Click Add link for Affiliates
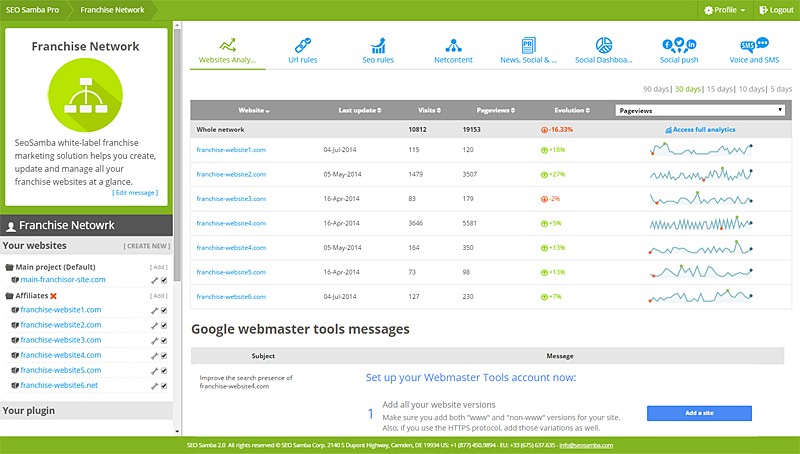 coord(159,296)
